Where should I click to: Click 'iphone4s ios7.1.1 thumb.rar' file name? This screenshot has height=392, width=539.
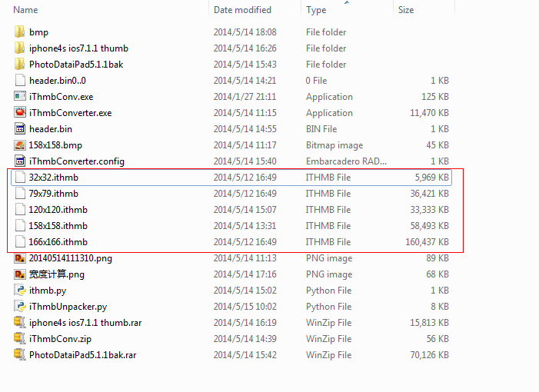(85, 323)
